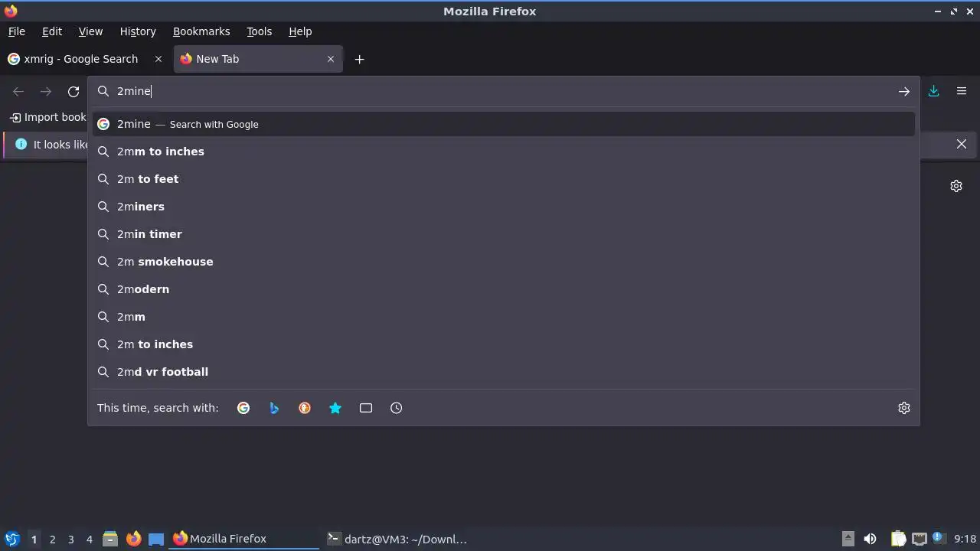This screenshot has height=551, width=980.
Task: Select the '2modern' suggestion
Action: [504, 289]
